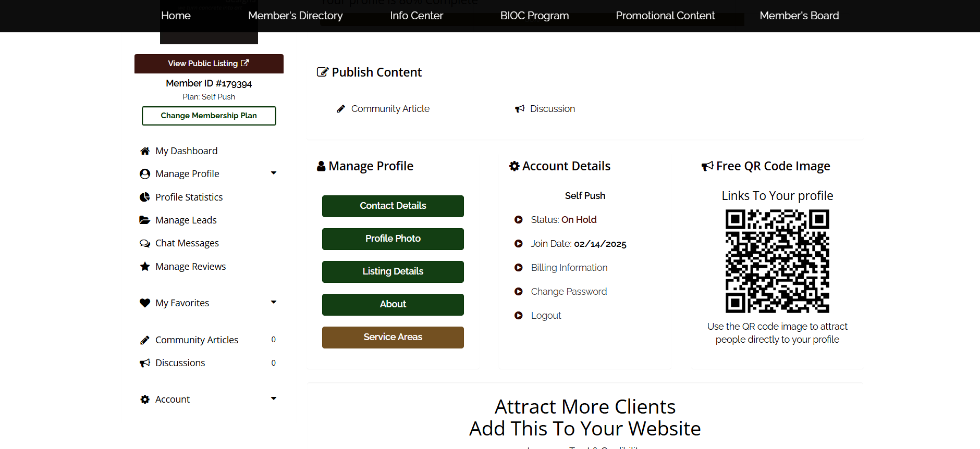The width and height of the screenshot is (980, 449).
Task: Open Community Articles in sidebar
Action: 197,340
